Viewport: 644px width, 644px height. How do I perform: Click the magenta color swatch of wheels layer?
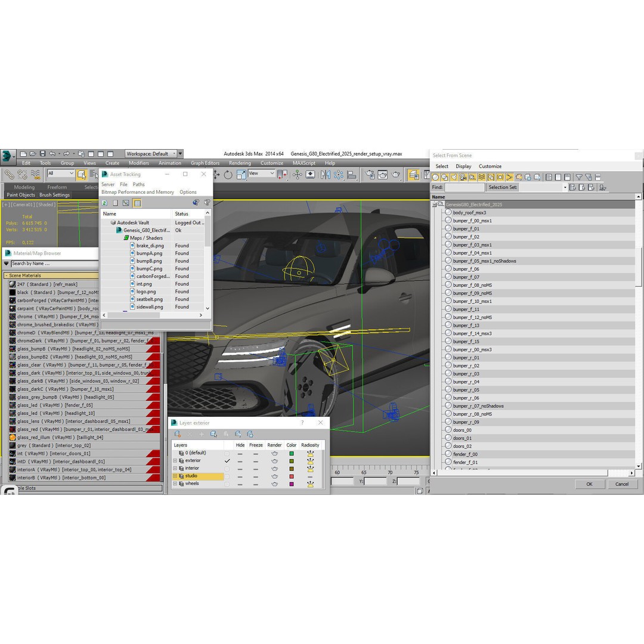click(292, 484)
